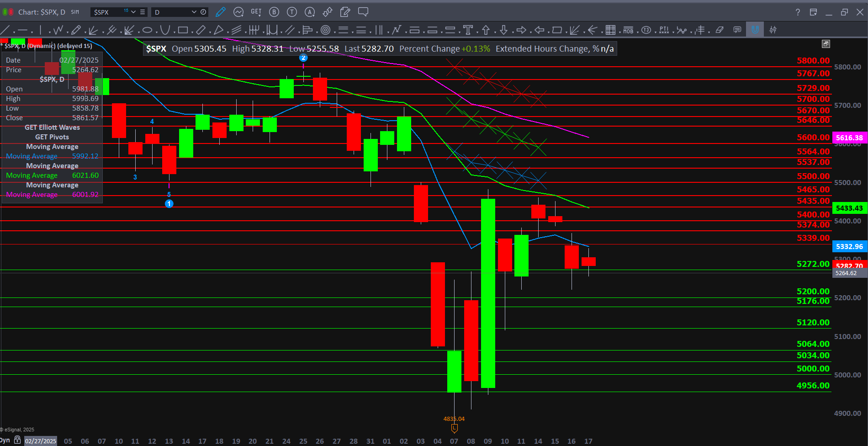Open the GET studies dropdown

(x=256, y=12)
